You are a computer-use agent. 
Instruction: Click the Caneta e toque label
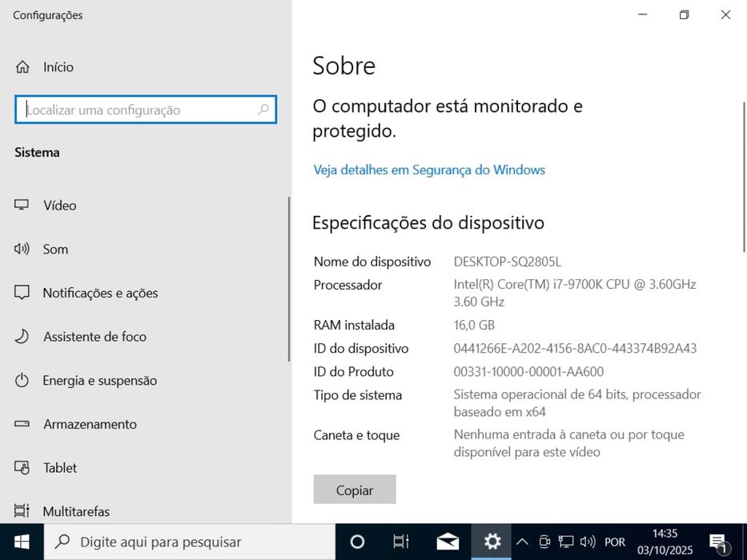(x=356, y=435)
